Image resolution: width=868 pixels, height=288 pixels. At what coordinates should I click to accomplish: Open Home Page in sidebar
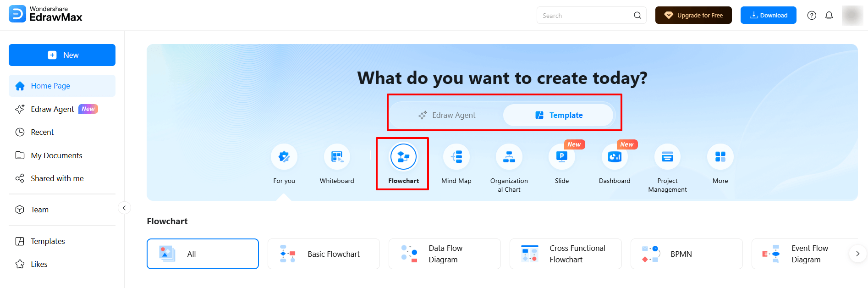(x=62, y=86)
